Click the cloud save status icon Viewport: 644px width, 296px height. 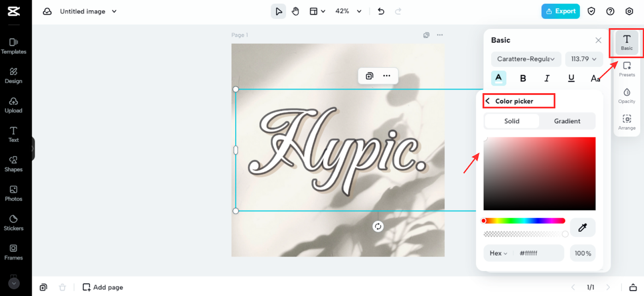pyautogui.click(x=47, y=11)
